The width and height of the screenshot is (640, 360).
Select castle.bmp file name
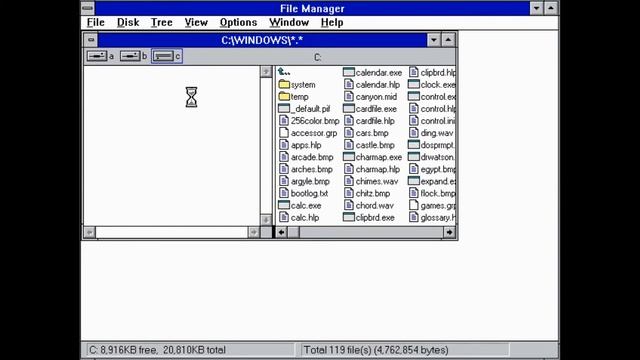click(x=375, y=145)
